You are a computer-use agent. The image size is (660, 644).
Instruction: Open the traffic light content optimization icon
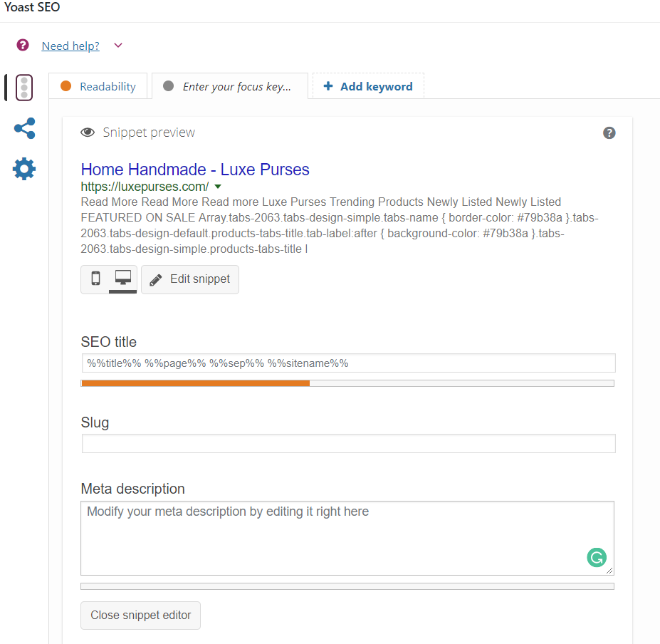[23, 87]
